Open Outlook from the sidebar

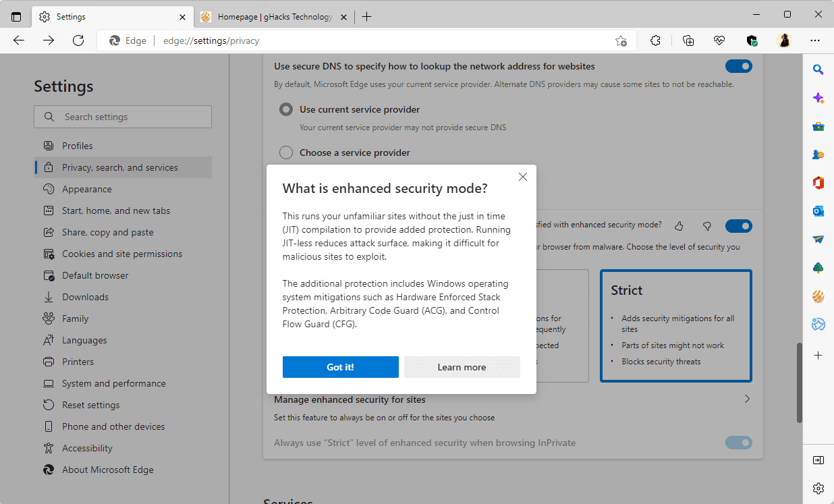[x=818, y=211]
